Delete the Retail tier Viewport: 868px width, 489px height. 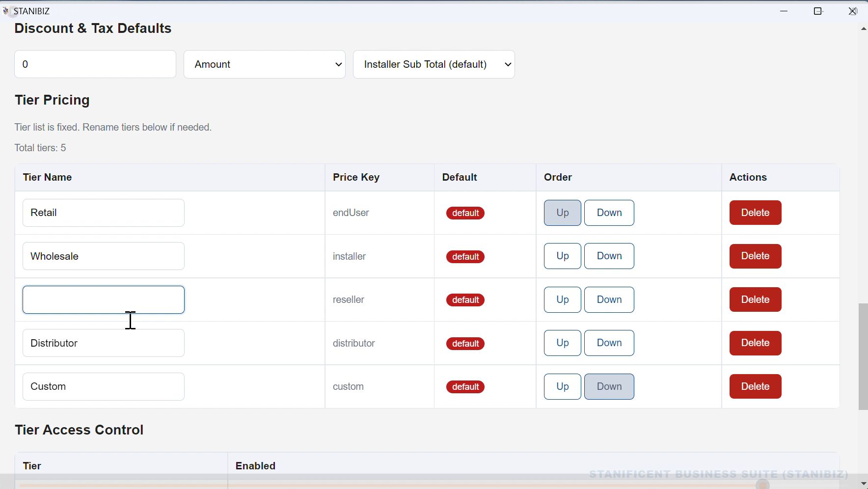pyautogui.click(x=755, y=213)
